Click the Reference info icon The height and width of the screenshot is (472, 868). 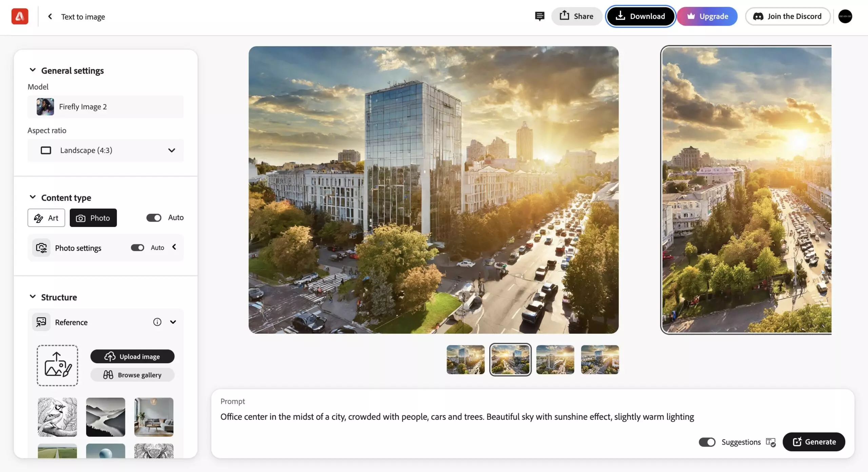click(157, 322)
